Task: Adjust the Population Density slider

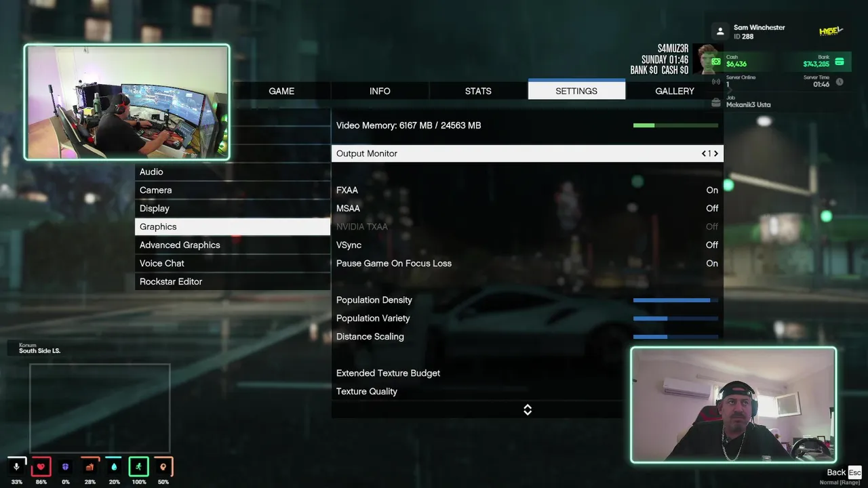Action: pyautogui.click(x=675, y=300)
